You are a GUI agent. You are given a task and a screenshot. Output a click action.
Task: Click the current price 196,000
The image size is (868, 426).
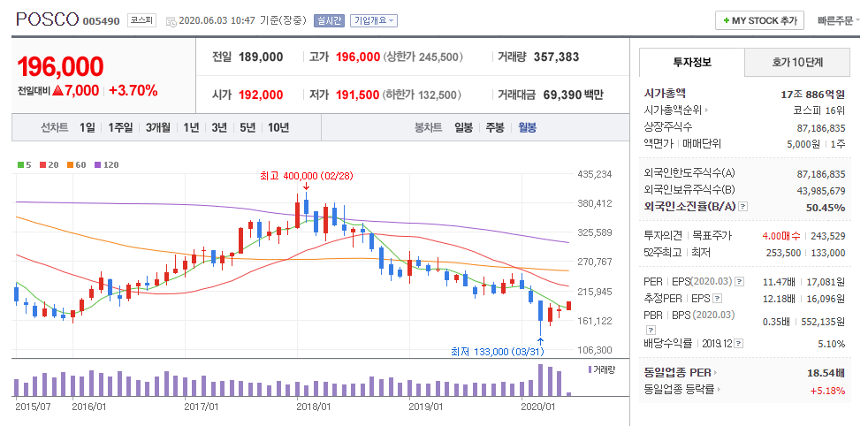(60, 66)
